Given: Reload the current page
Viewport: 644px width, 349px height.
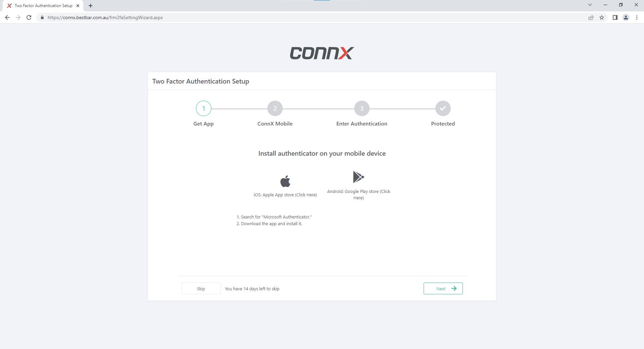Looking at the screenshot, I should pos(29,17).
